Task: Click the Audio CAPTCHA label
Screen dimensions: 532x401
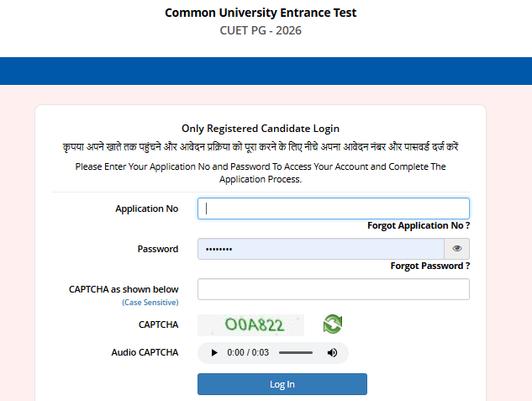Action: (x=145, y=352)
